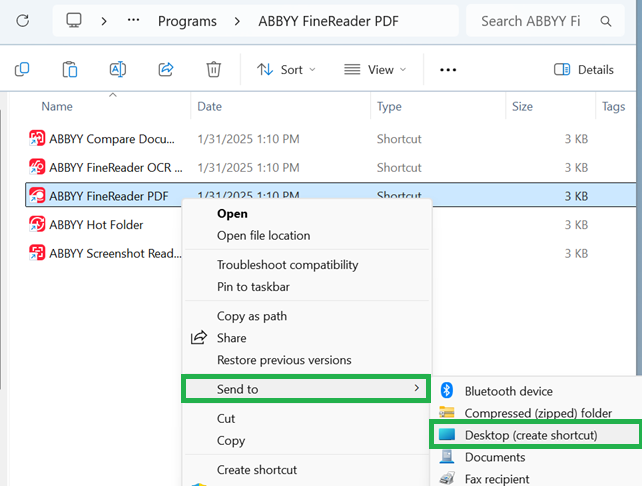
Task: Click the Name column header
Action: click(57, 106)
